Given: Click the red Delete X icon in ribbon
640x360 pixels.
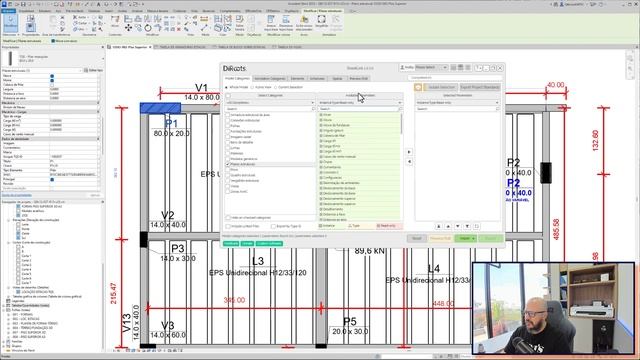Looking at the screenshot, I should [179, 29].
